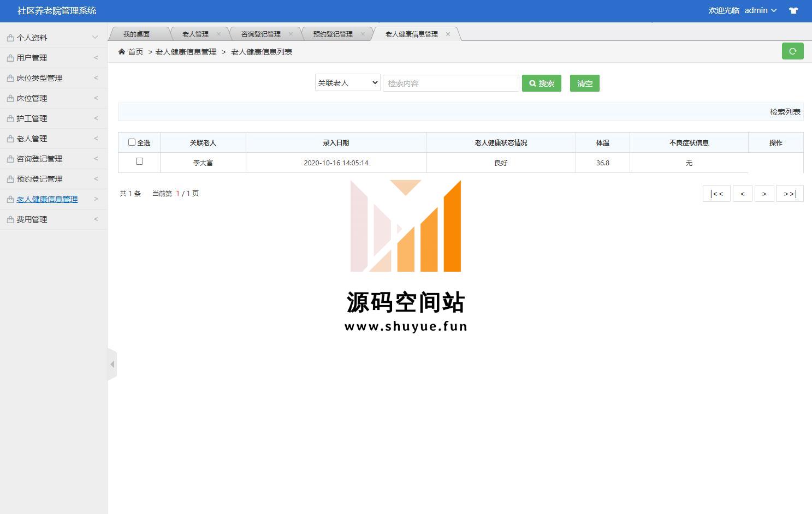Image resolution: width=812 pixels, height=514 pixels.
Task: Close the 预约登记管理 tab
Action: 363,34
